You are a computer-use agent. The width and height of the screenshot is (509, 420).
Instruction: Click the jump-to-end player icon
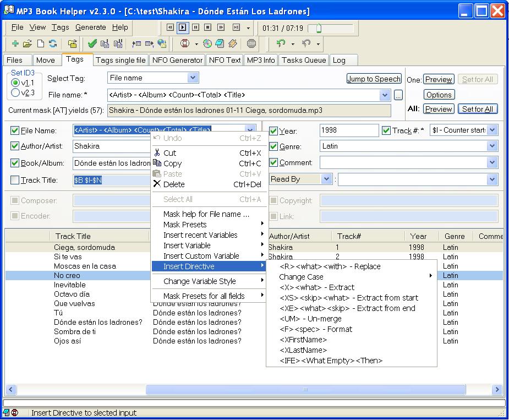click(236, 28)
